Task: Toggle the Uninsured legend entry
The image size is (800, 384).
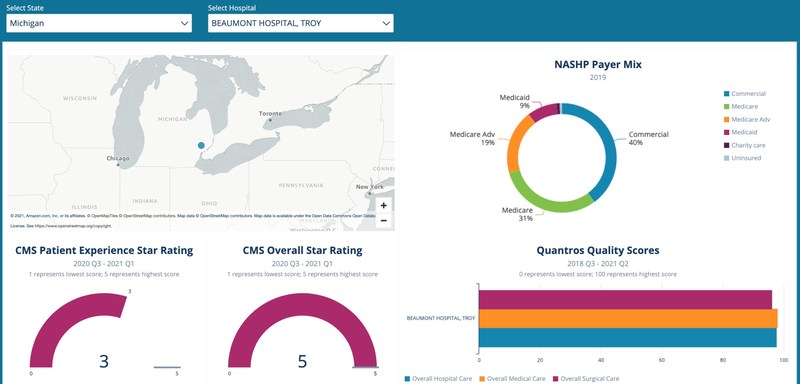Action: coord(742,158)
